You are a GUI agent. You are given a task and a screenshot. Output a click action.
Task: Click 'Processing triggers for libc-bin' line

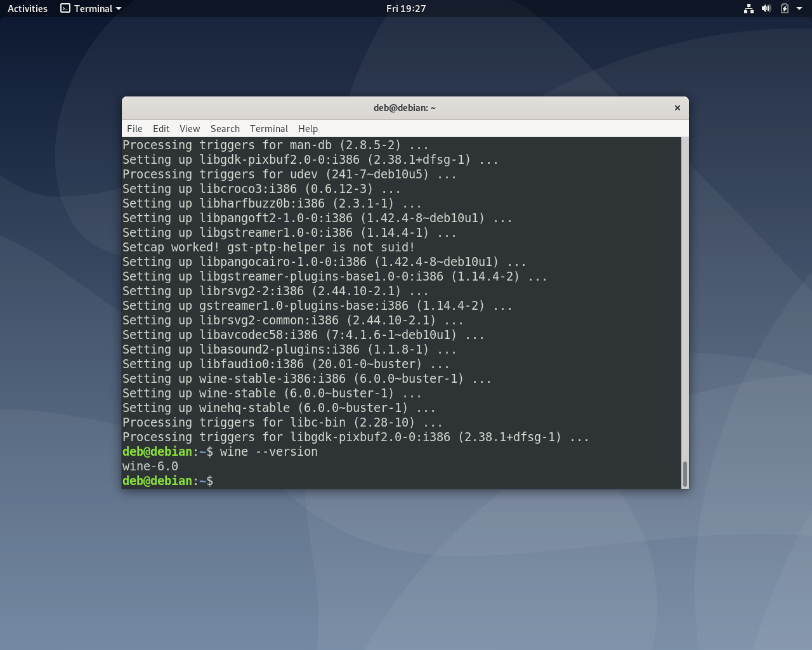[282, 423]
